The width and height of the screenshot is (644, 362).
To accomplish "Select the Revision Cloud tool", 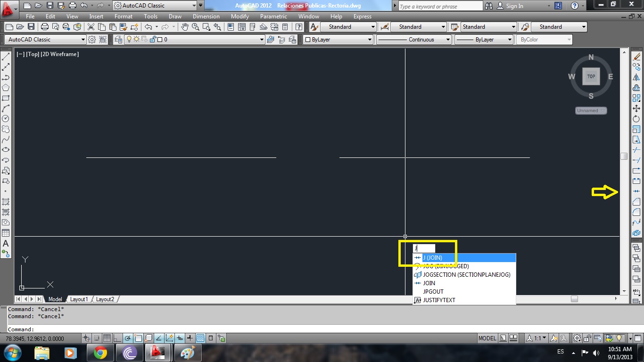I will (x=6, y=129).
